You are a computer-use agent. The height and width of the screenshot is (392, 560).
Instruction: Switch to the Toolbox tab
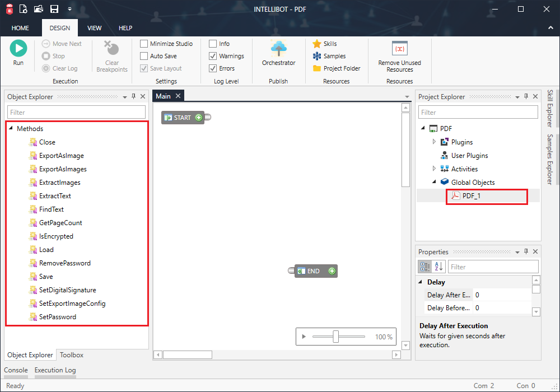[x=72, y=355]
